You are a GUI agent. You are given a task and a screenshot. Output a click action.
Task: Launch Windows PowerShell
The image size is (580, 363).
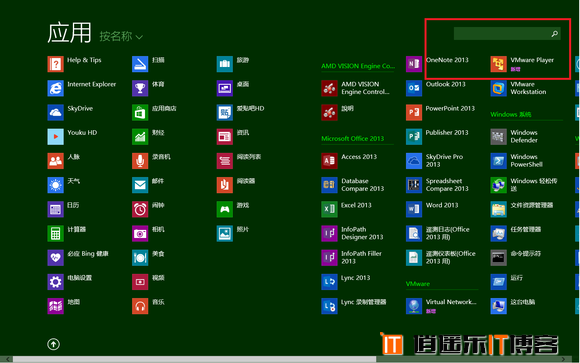pyautogui.click(x=517, y=161)
